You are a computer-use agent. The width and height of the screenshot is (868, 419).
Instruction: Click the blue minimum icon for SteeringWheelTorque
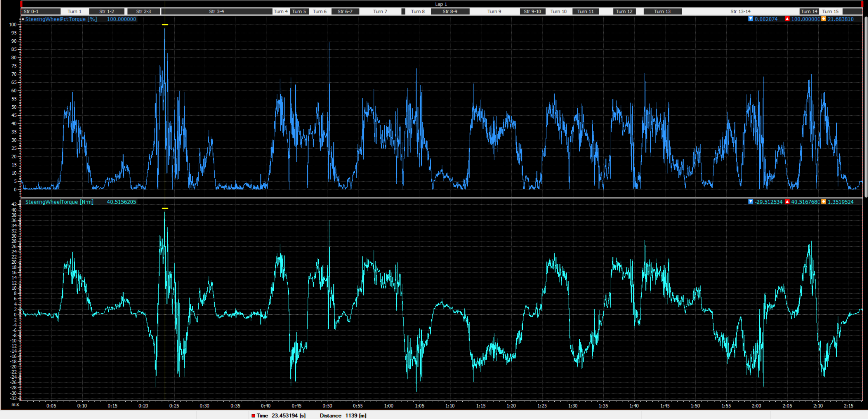pos(751,202)
